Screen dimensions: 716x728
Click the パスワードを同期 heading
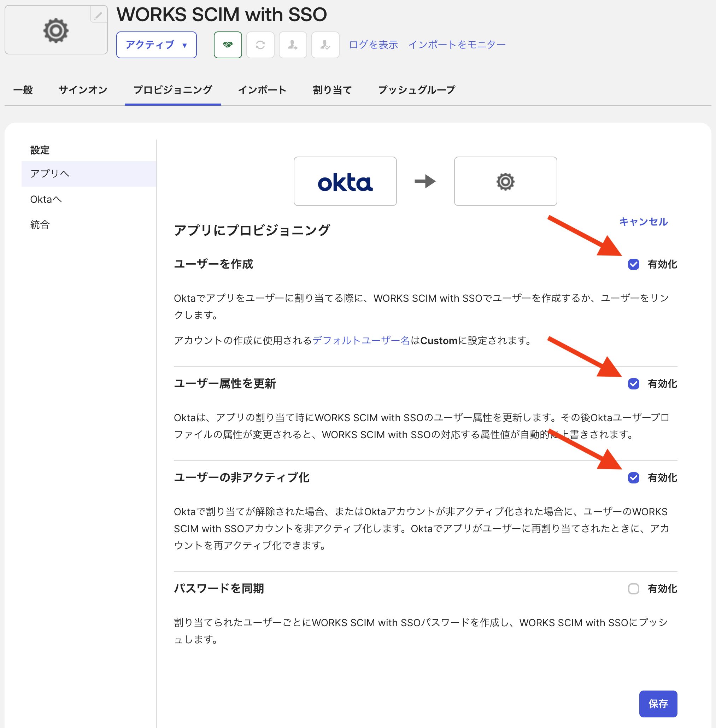[219, 588]
